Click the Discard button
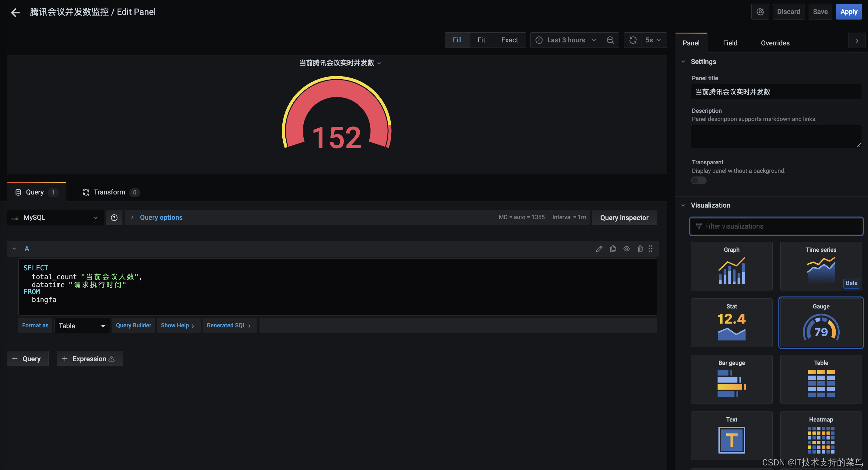Screen dimensions: 868x470 (788, 12)
